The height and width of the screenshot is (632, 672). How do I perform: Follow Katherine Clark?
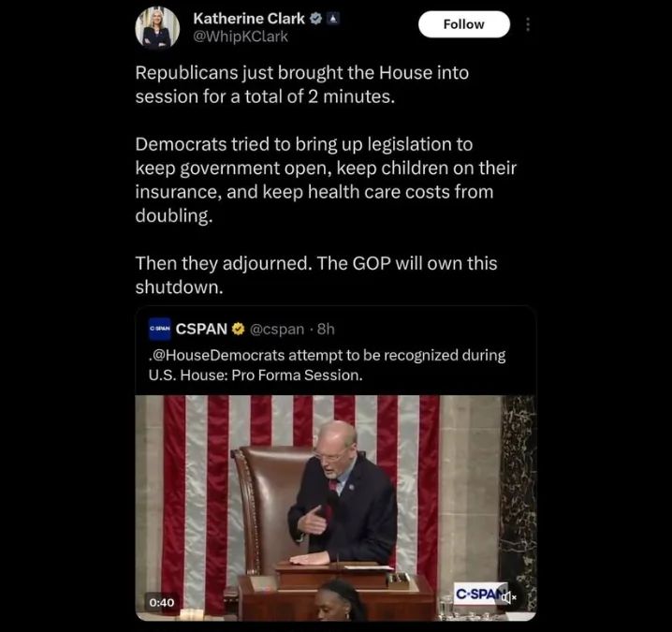coord(463,24)
